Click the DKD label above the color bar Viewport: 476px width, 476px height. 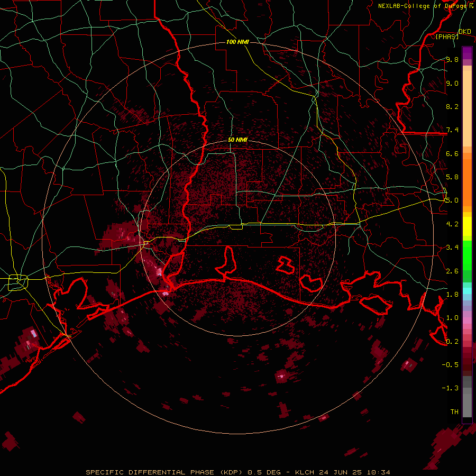tap(465, 31)
